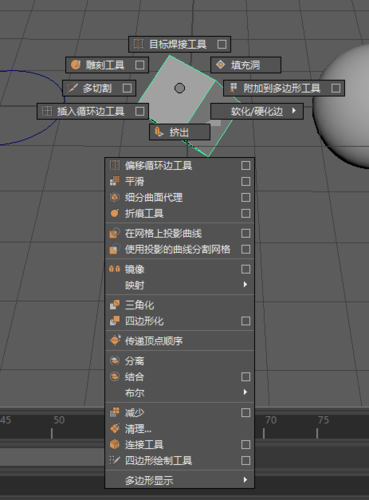Click the 偏移循环边工具 icon

tap(115, 165)
